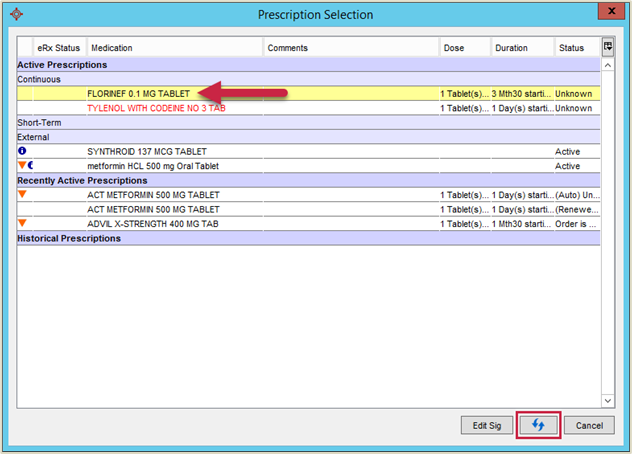Click the renew prescription arrows button
This screenshot has height=454, width=632.
click(x=538, y=425)
